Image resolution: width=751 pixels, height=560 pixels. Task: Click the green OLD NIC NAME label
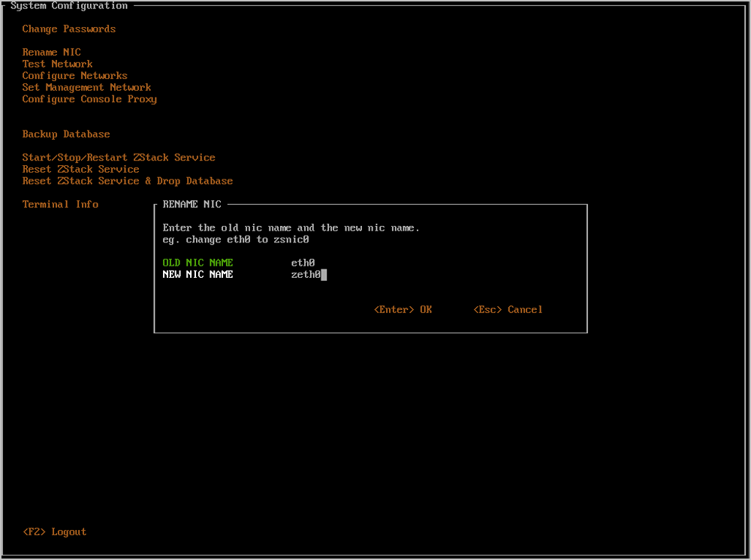pos(198,263)
